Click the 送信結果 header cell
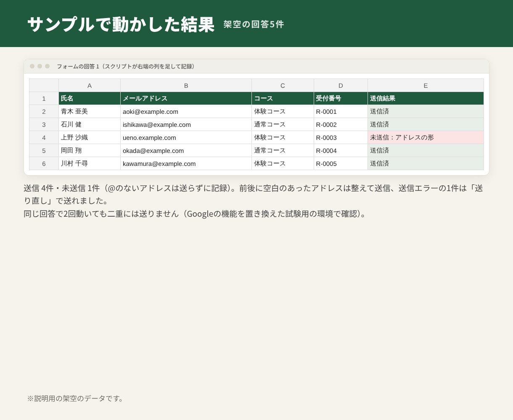 pyautogui.click(x=426, y=98)
